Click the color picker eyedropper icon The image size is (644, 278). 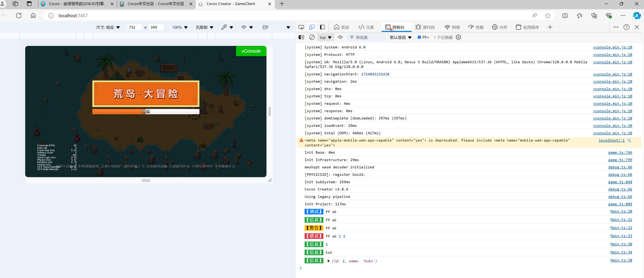[x=224, y=27]
